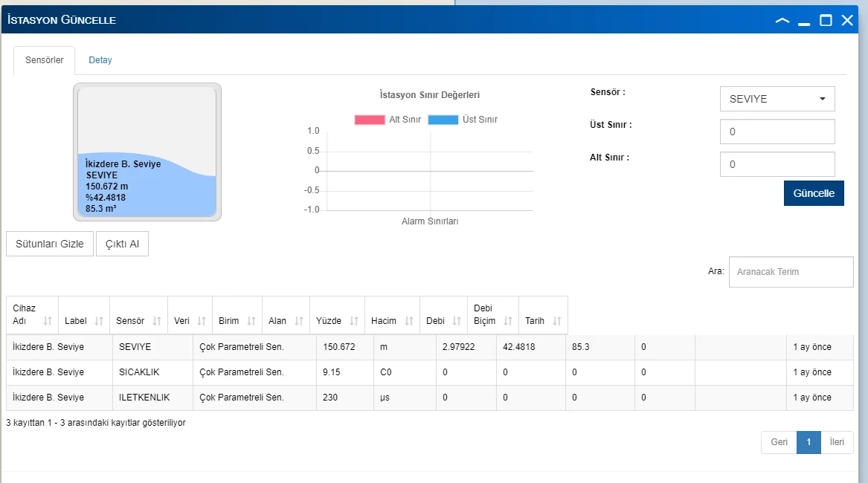Click the Çıktı Al button
The width and height of the screenshot is (868, 483).
122,244
